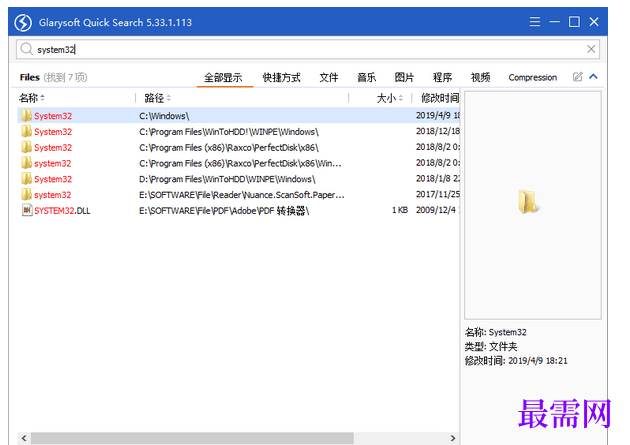Screen dimensions: 630x445
Task: Collapse the filter bar with the chevron
Action: click(x=593, y=76)
